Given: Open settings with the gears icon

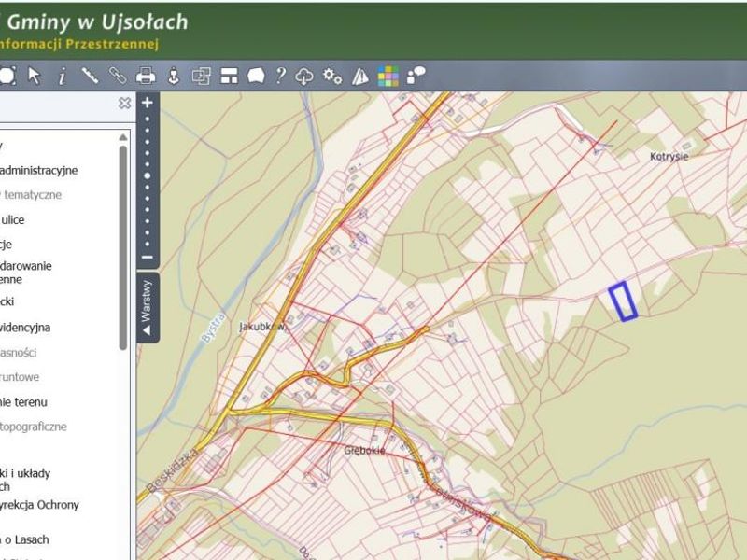Looking at the screenshot, I should click(x=332, y=76).
